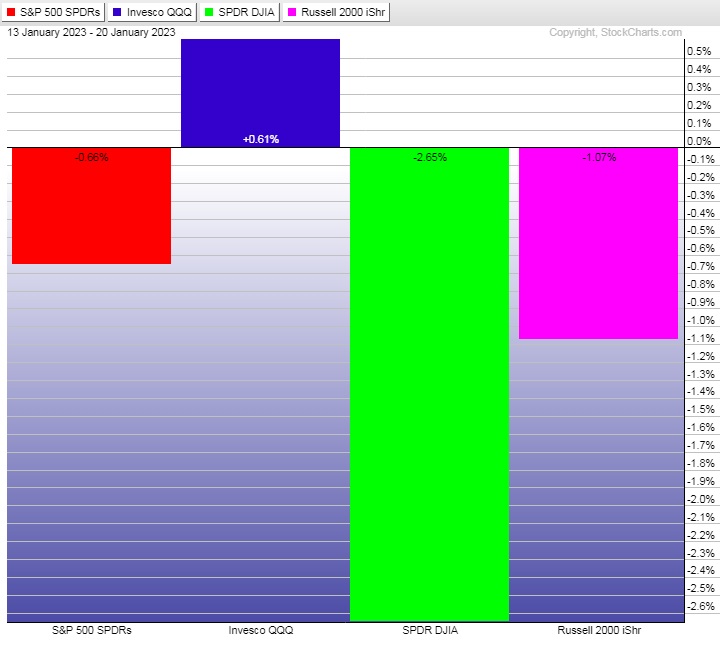
Task: Click the S&P 500 SPDRs x-axis label
Action: [92, 630]
